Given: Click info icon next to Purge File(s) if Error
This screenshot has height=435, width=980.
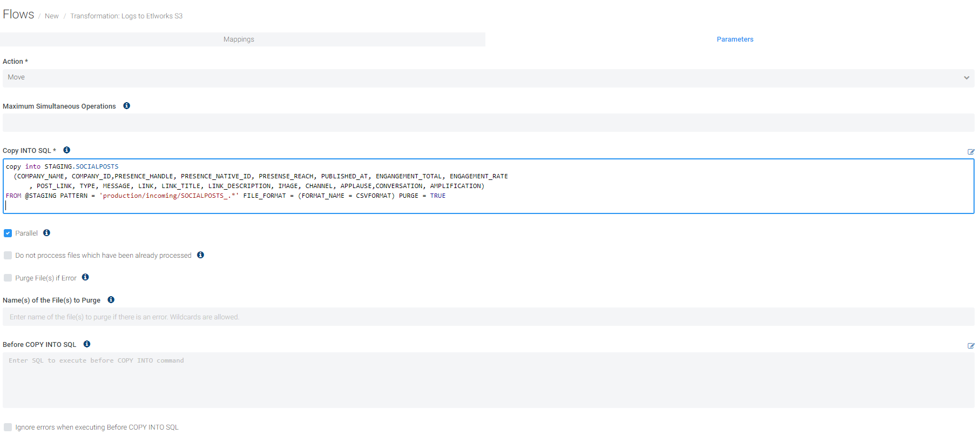Looking at the screenshot, I should pos(85,277).
